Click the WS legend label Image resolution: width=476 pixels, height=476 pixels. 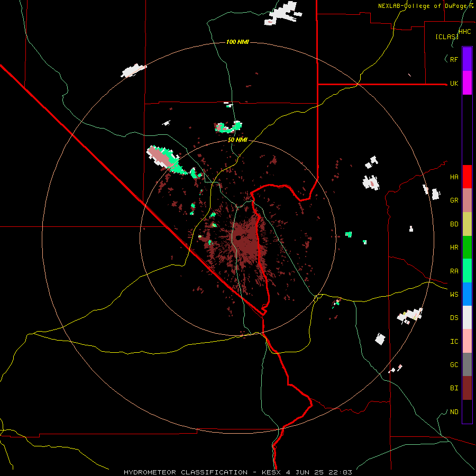454,294
